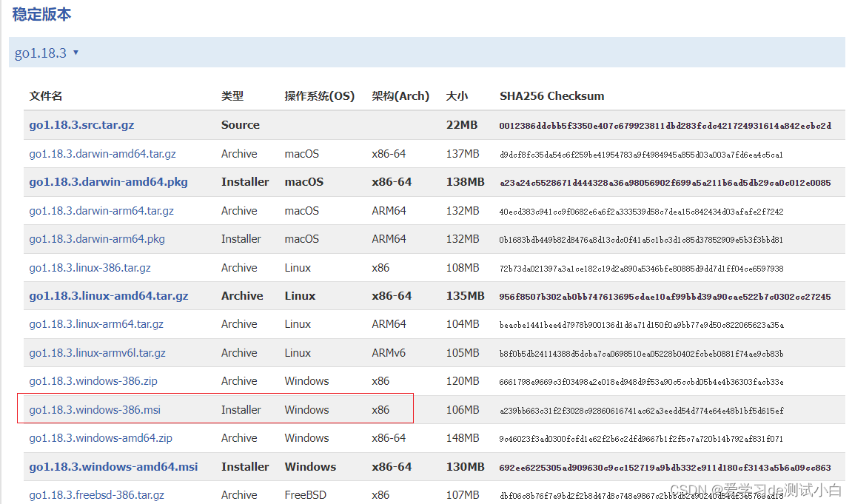This screenshot has width=852, height=504.
Task: Open go1.18.3.linux-arm64.tar.gz link
Action: 96,324
